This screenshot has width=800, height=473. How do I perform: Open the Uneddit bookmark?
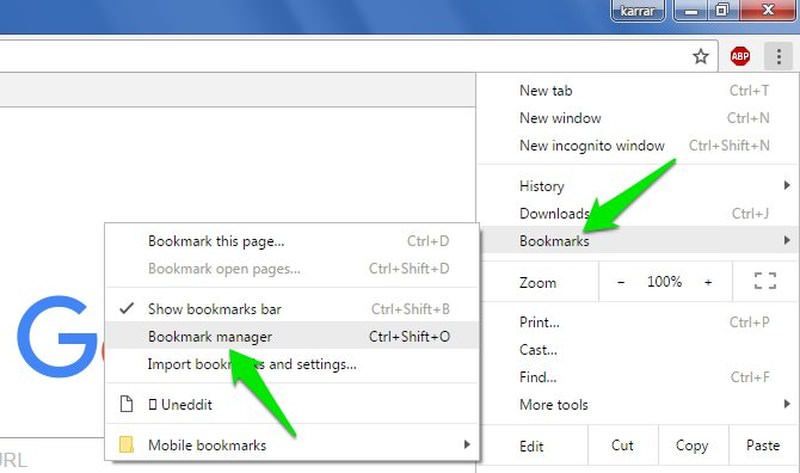pos(292,405)
